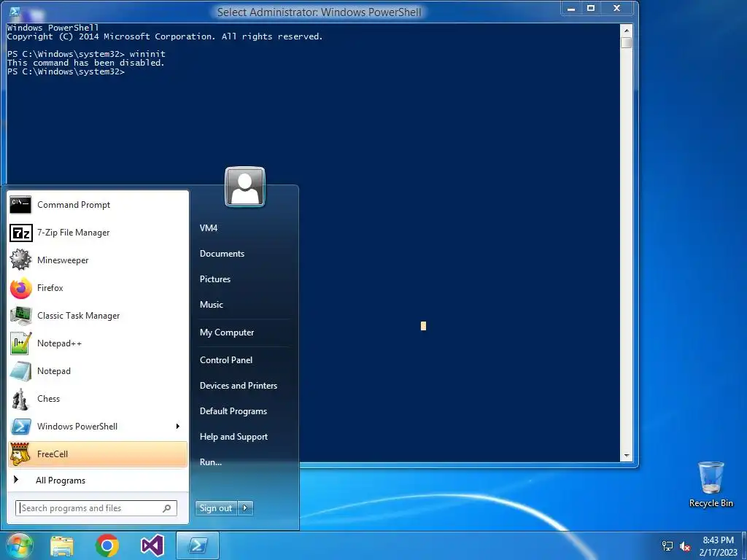Screen dimensions: 747x560
Task: Click the PowerShell title bar system icon
Action: pos(15,12)
